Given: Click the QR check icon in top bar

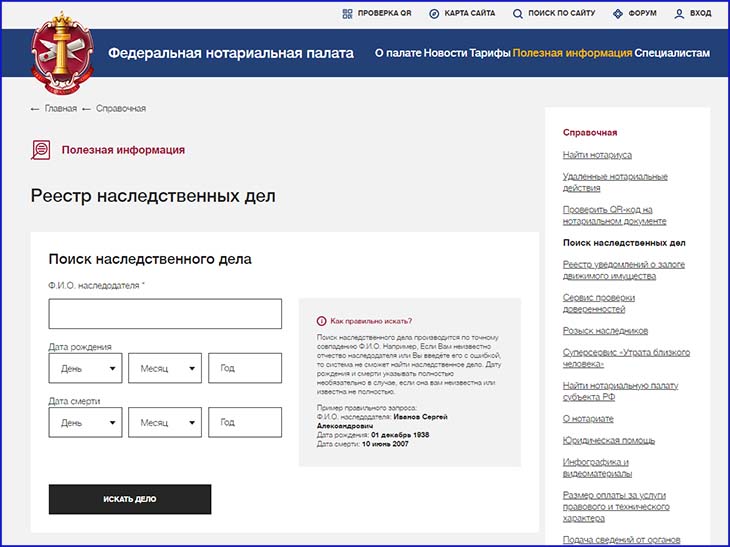Looking at the screenshot, I should 348,14.
